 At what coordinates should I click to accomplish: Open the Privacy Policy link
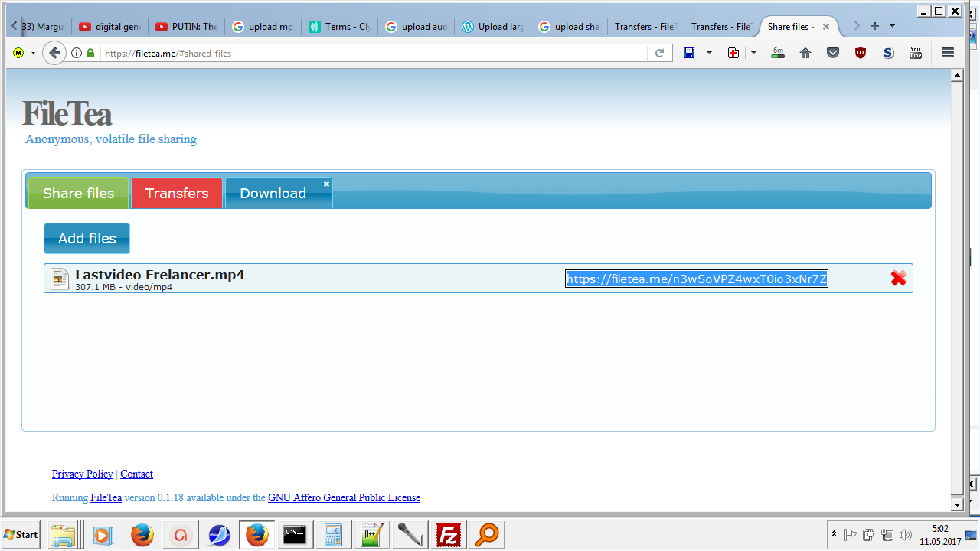click(x=83, y=474)
